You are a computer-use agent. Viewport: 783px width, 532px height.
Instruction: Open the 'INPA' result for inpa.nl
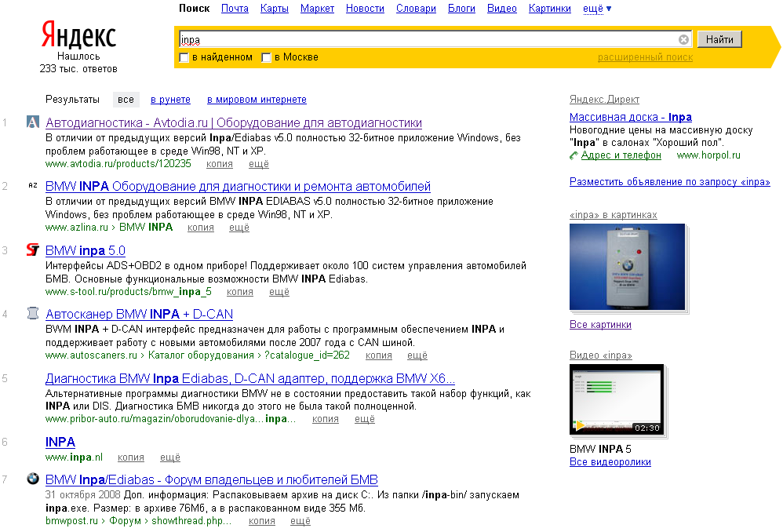60,442
